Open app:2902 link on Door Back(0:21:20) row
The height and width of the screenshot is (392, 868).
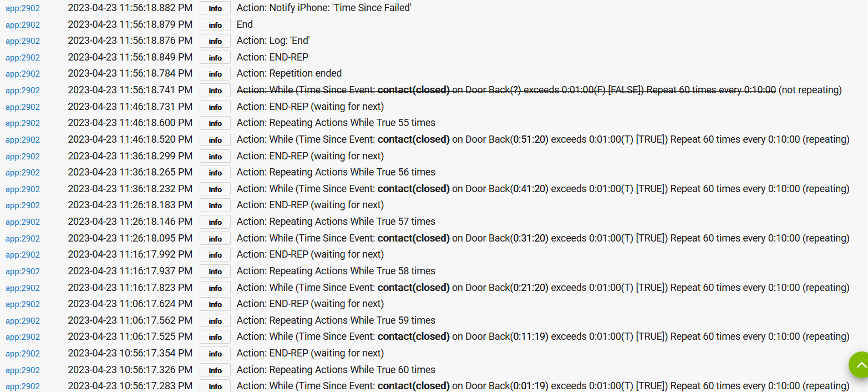coord(23,288)
